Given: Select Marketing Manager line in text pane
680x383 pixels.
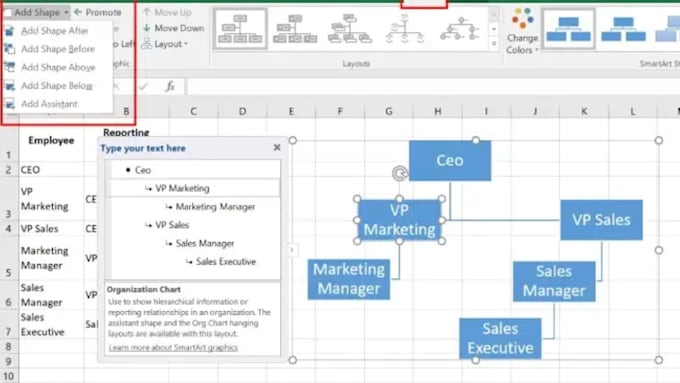Looking at the screenshot, I should click(x=215, y=207).
